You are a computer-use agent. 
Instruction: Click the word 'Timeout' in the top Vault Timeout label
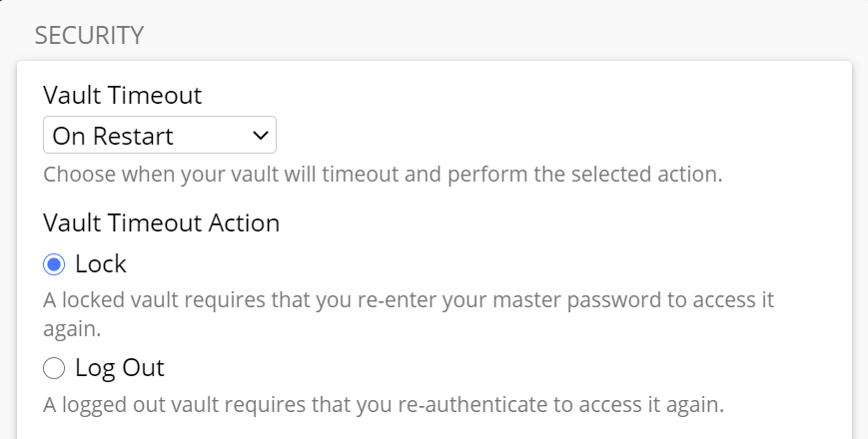point(156,96)
